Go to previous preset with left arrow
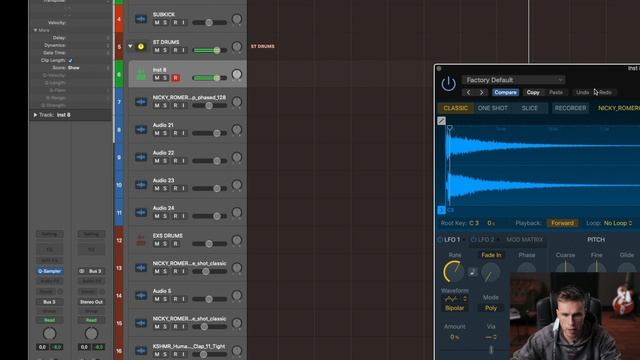 [469, 93]
